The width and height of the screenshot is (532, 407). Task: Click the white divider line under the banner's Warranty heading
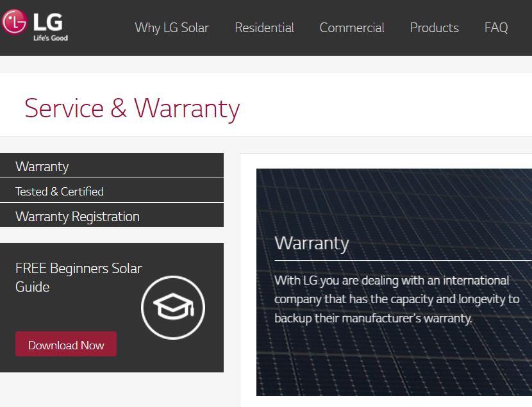pos(403,260)
